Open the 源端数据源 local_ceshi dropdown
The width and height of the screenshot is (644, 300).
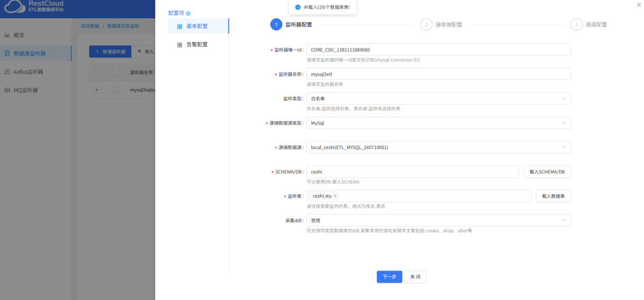point(563,147)
